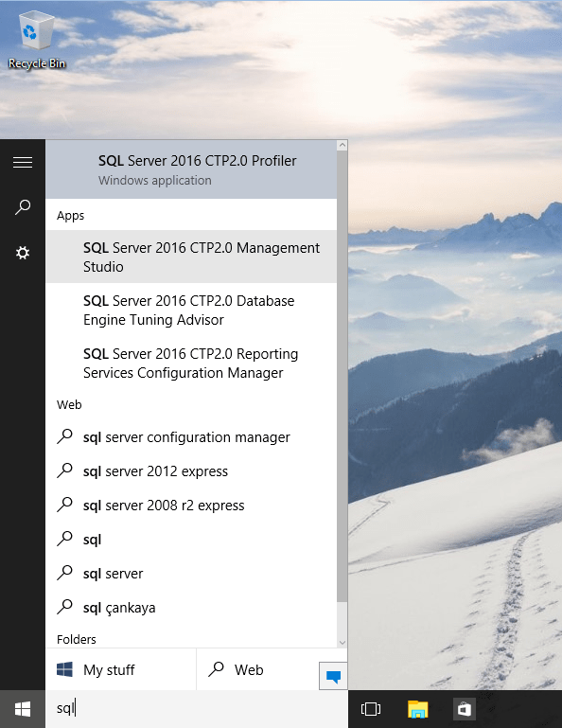The width and height of the screenshot is (562, 728).
Task: Search web for sql server configuration manager
Action: click(x=191, y=437)
